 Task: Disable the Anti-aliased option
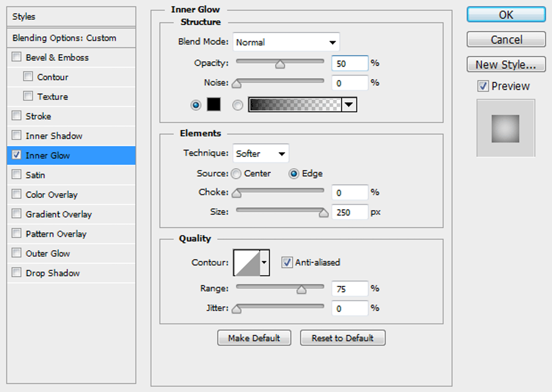point(287,262)
